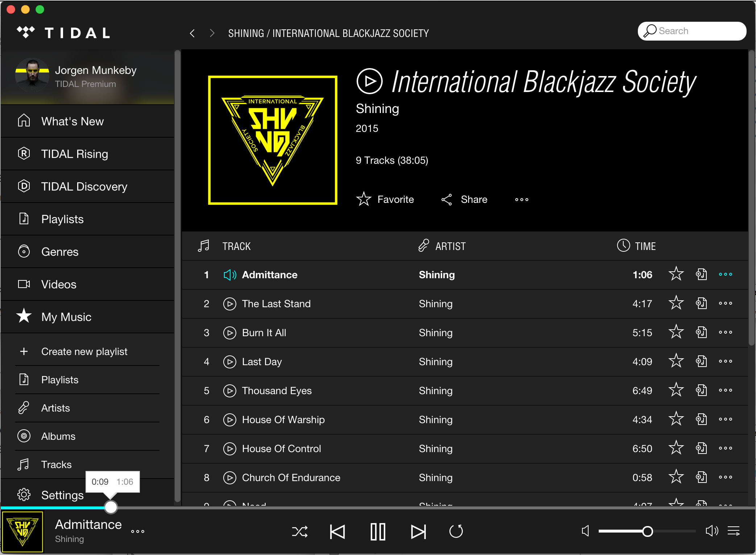Open the play queue icon
756x555 pixels.
point(734,531)
